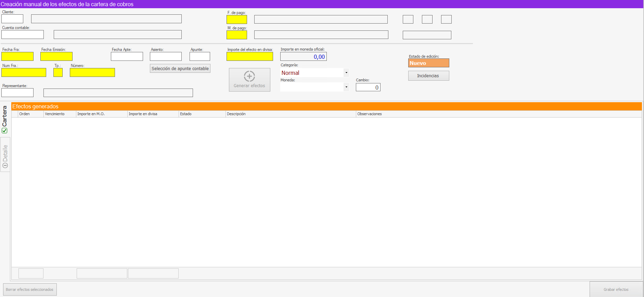Focus the Cliente code field
The height and width of the screenshot is (297, 644).
(12, 19)
